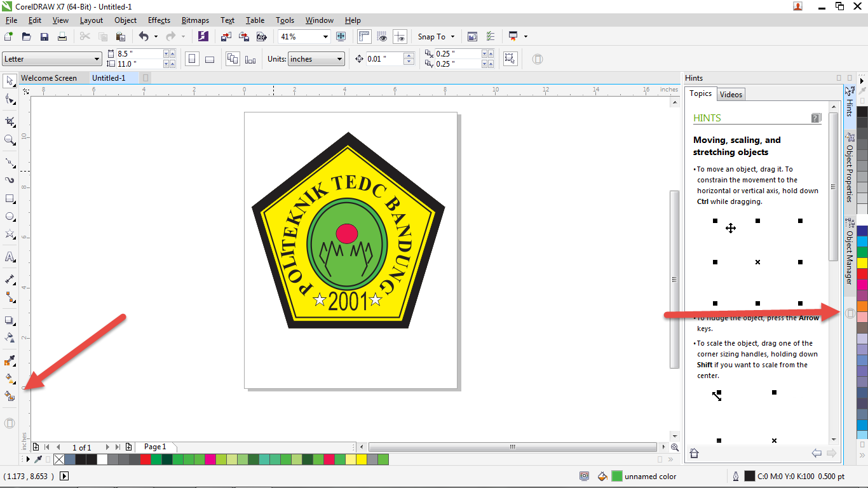Image resolution: width=868 pixels, height=488 pixels.
Task: Click the Export icon
Action: tap(243, 37)
